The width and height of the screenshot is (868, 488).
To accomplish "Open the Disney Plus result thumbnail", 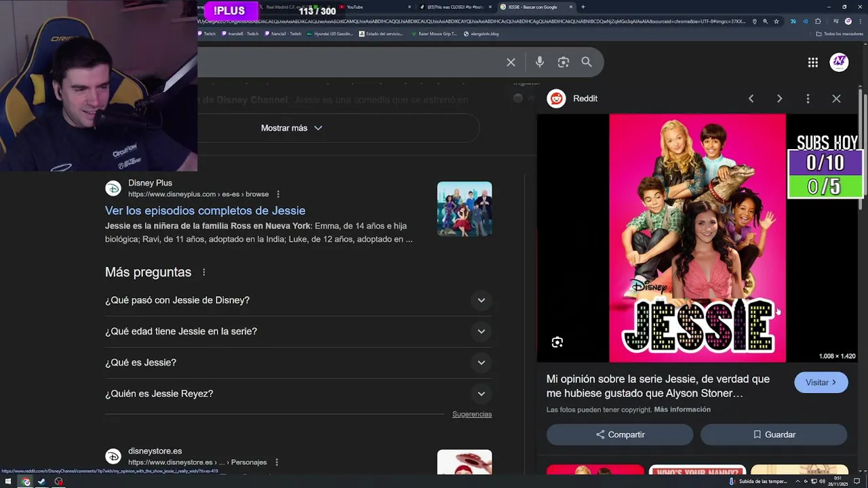I will 465,209.
